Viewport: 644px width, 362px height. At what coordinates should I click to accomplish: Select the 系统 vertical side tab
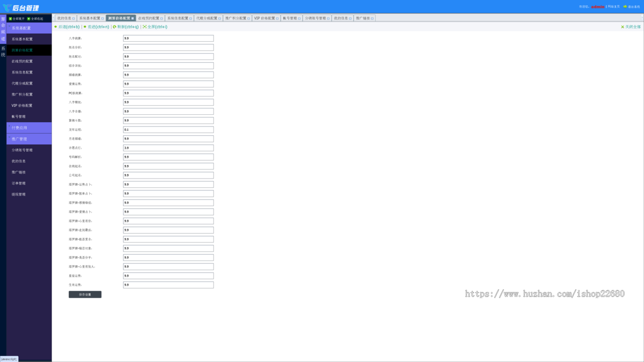[x=3, y=51]
